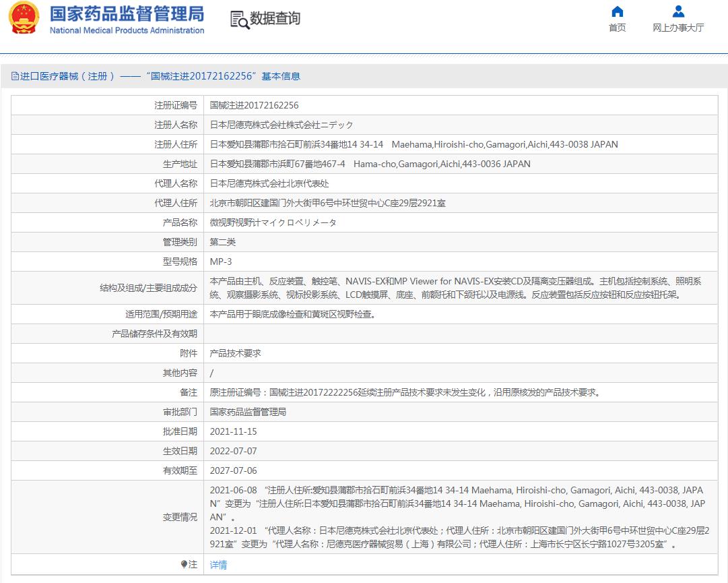The width and height of the screenshot is (728, 583).
Task: Go to 首页 via the home icon
Action: coord(617,11)
